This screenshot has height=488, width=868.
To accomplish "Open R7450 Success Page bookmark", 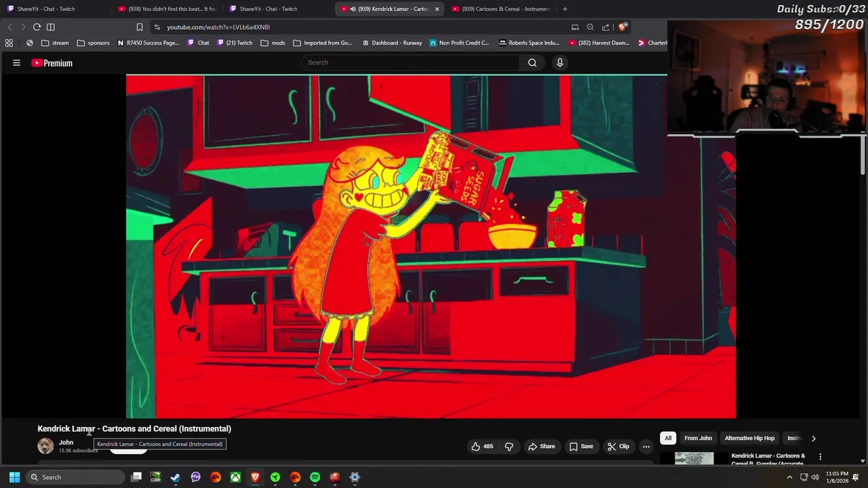I will coord(148,43).
